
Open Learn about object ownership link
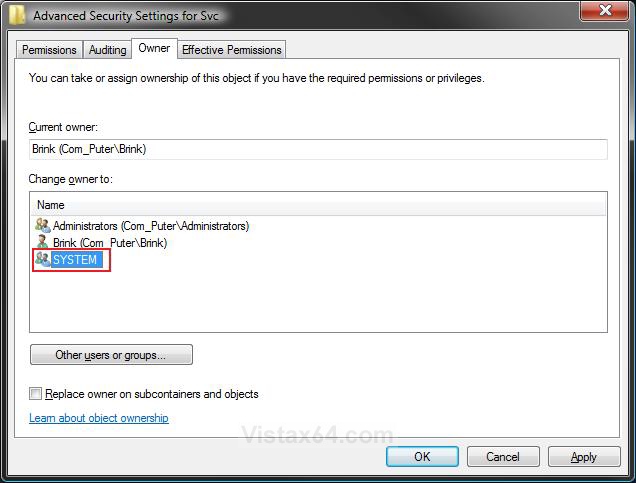(x=99, y=418)
